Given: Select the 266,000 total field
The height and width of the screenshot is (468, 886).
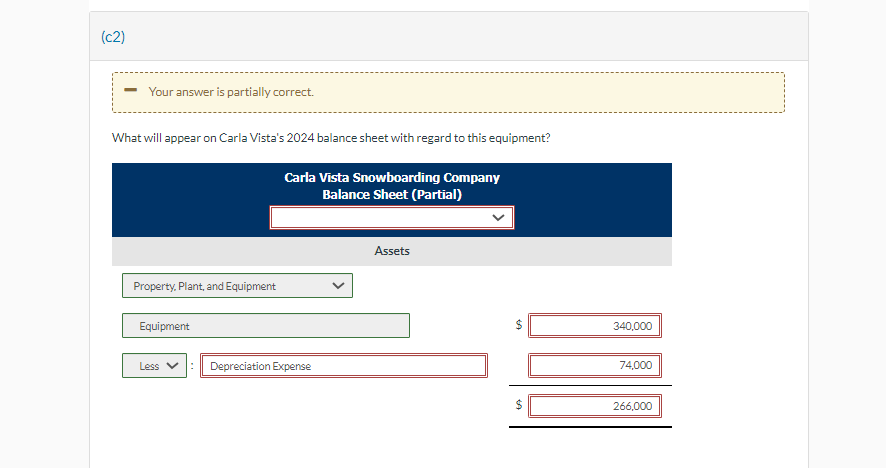Looking at the screenshot, I should tap(595, 406).
